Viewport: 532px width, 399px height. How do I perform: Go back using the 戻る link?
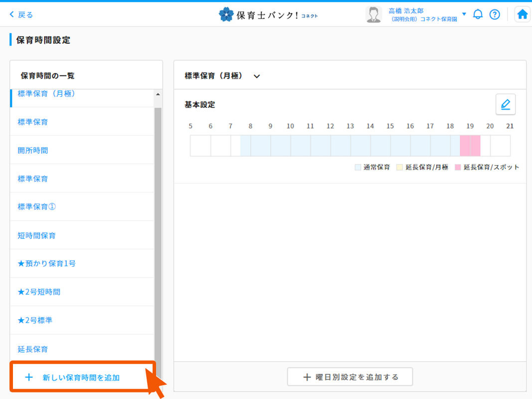coord(21,14)
